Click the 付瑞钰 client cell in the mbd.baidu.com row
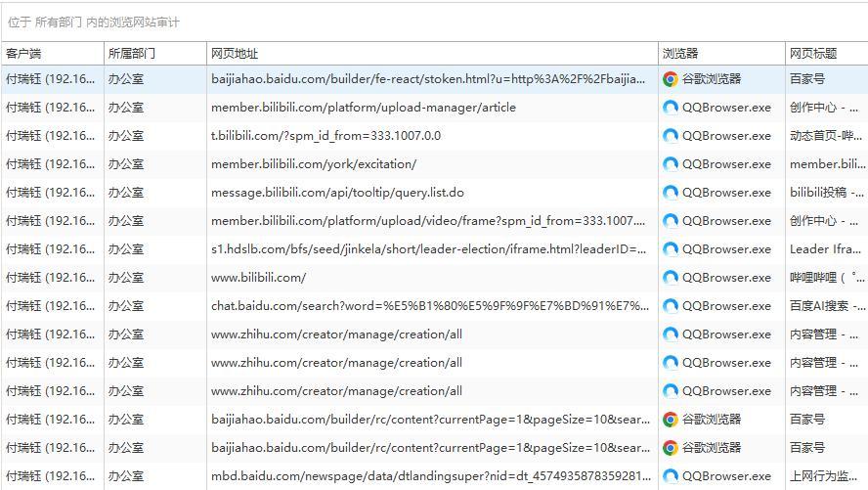The height and width of the screenshot is (490, 868). (51, 475)
